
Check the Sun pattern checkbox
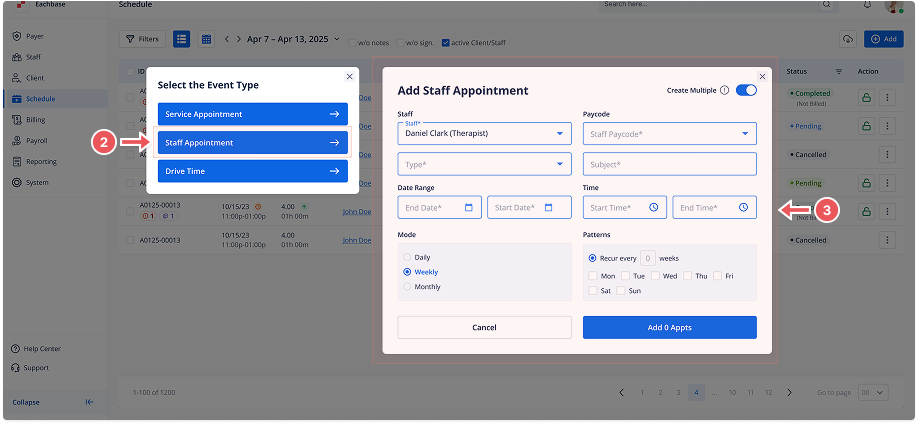click(x=621, y=290)
